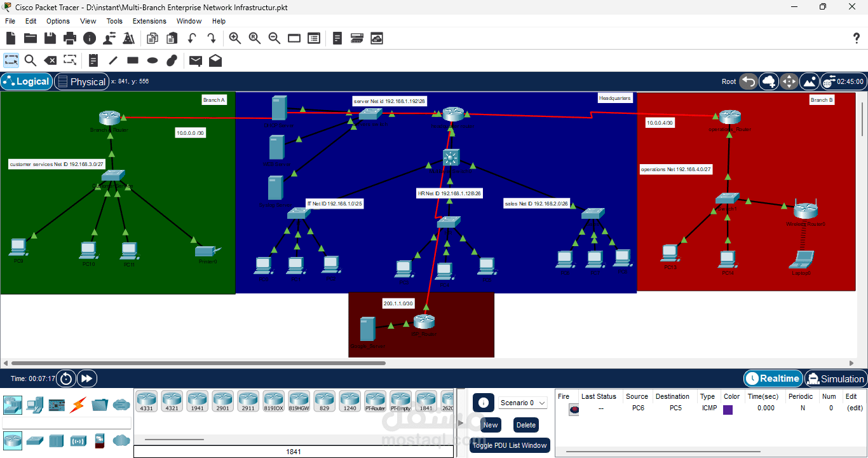Image resolution: width=868 pixels, height=458 pixels.
Task: Switch to the Physical workspace
Action: 81,81
